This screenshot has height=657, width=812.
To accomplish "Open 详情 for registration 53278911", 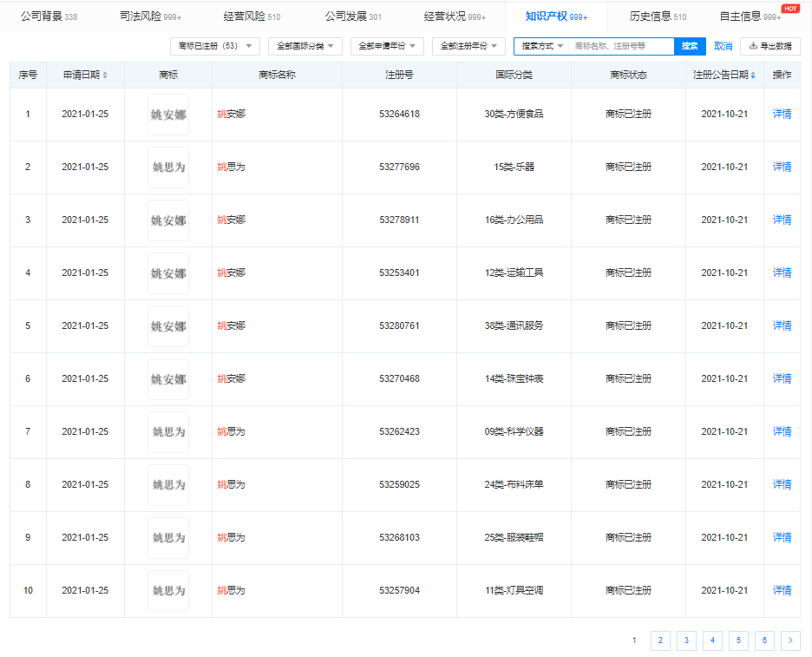I will point(782,220).
